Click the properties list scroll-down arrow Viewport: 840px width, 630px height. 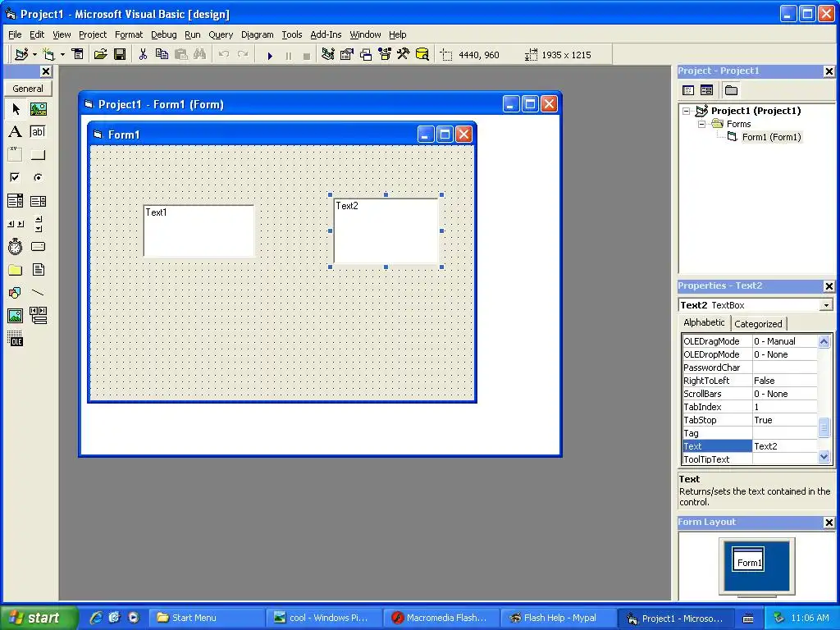pyautogui.click(x=824, y=457)
